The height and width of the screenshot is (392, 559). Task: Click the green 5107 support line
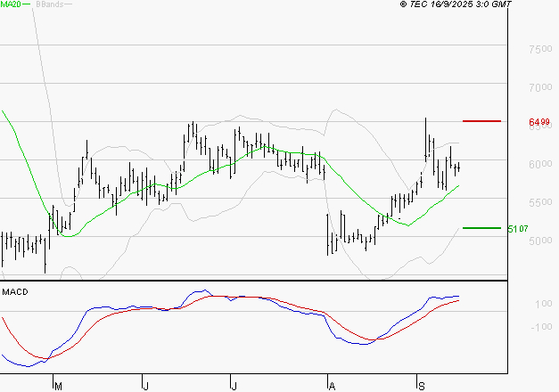(x=481, y=228)
